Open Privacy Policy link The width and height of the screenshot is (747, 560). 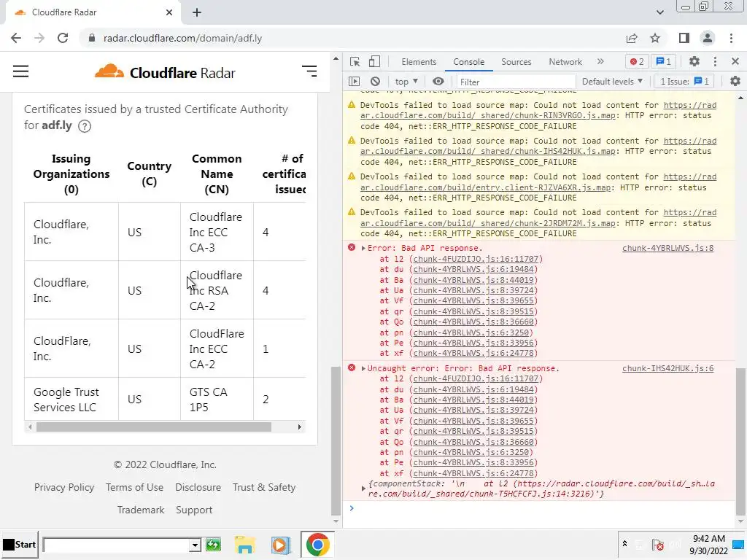64,487
